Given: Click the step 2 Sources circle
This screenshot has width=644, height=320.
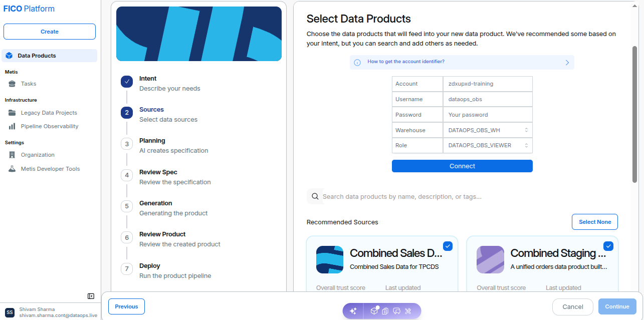Looking at the screenshot, I should click(127, 113).
